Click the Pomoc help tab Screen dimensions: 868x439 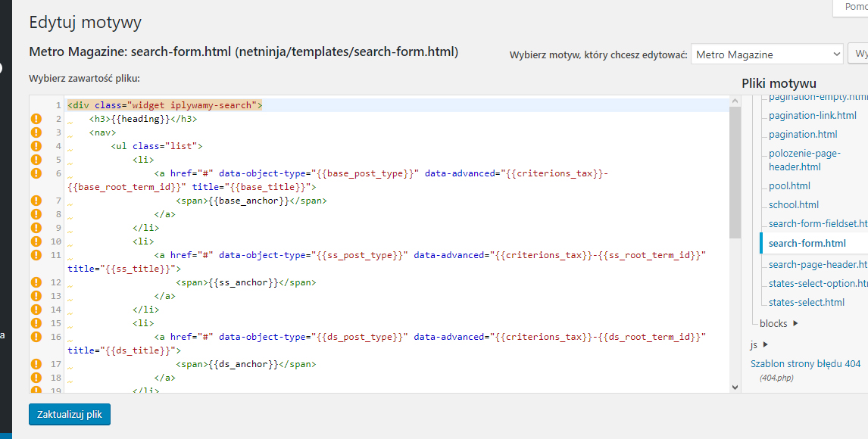pos(851,7)
